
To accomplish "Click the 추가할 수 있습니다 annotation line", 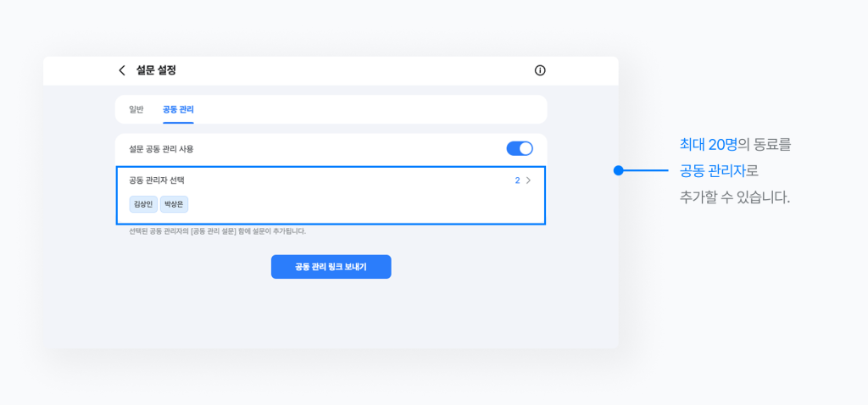I will (734, 197).
